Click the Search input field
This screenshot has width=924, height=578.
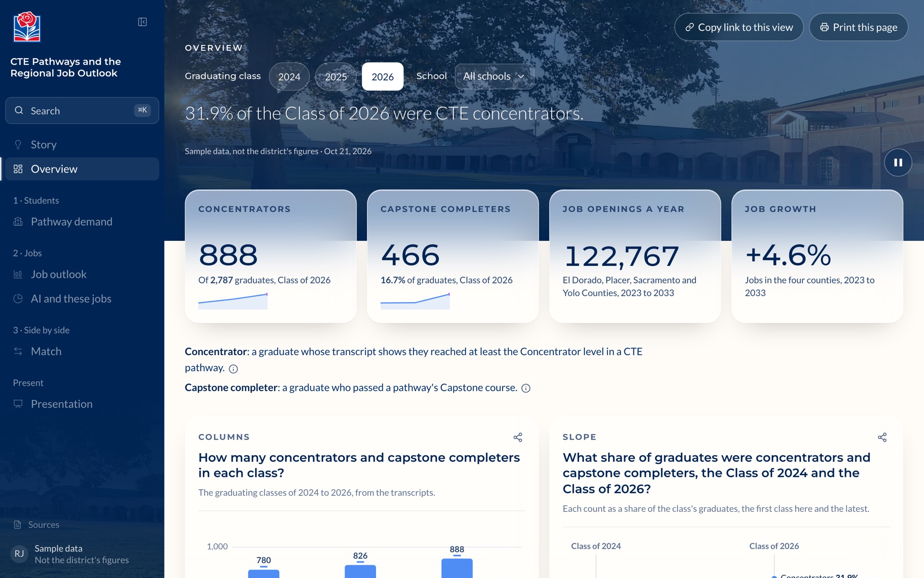[x=82, y=111]
